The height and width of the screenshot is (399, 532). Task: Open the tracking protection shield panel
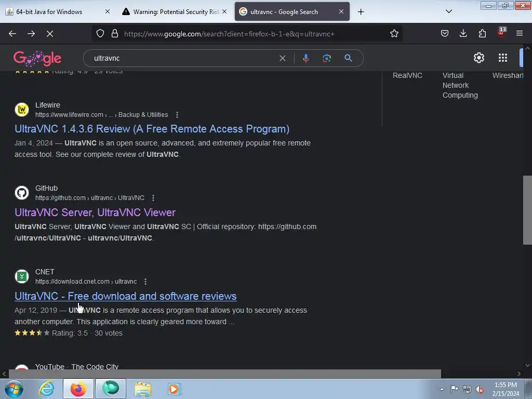[x=100, y=34]
